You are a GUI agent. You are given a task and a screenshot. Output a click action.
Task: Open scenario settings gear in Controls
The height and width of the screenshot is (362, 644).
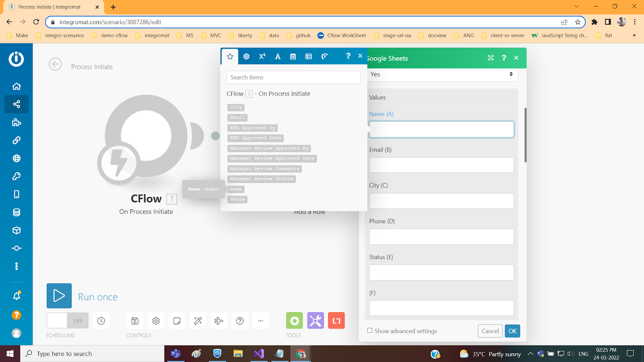[156, 321]
